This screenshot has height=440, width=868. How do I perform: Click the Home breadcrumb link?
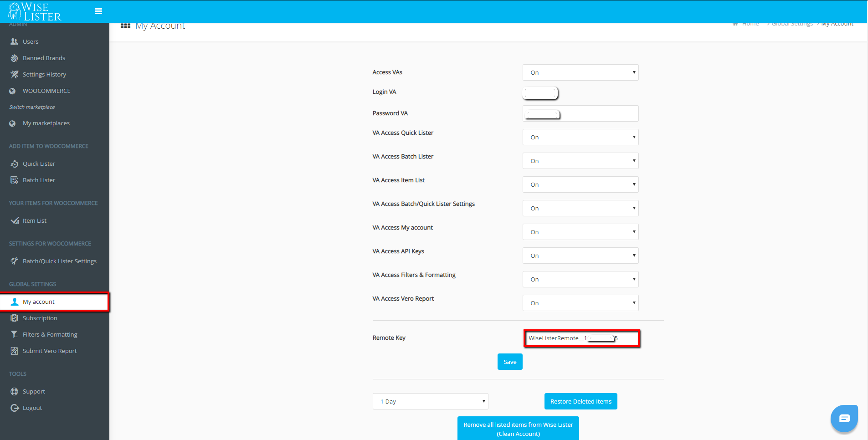pyautogui.click(x=750, y=24)
